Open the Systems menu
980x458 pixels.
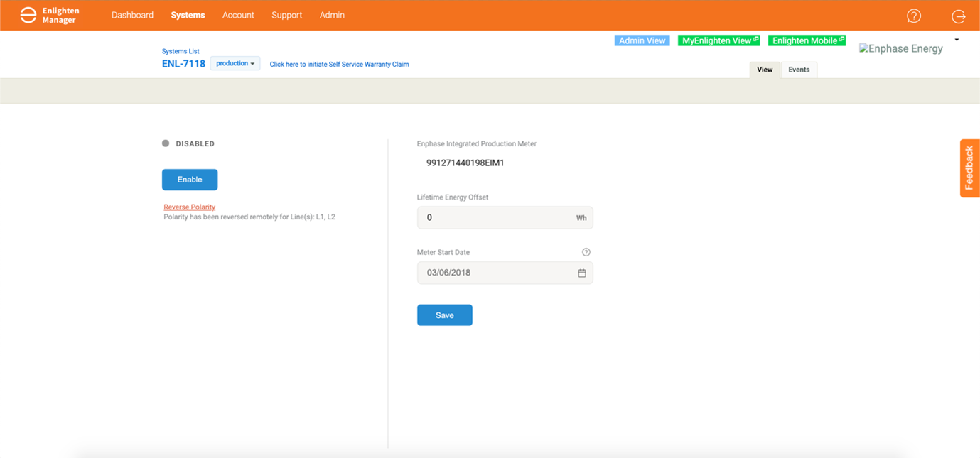188,15
